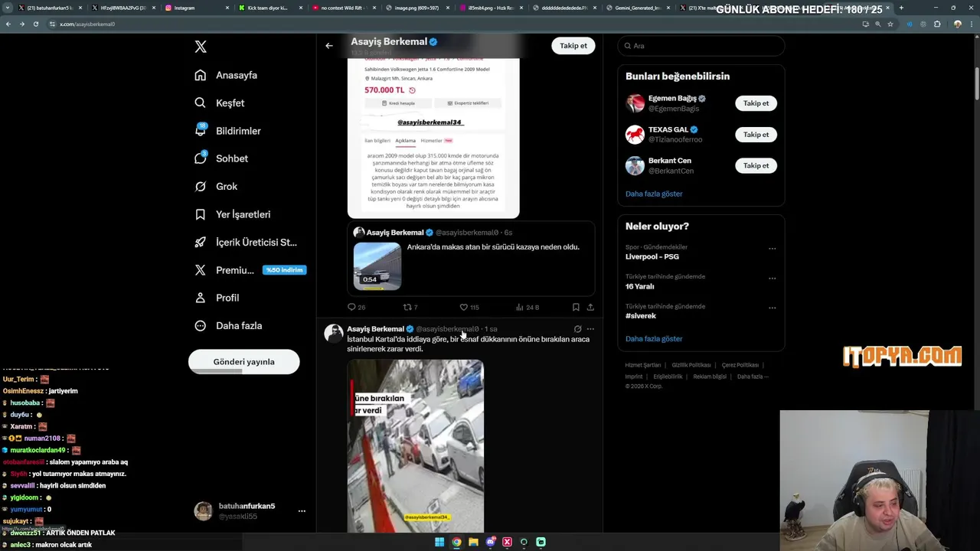Click the X logo in the sidebar
Viewport: 980px width, 551px height.
[x=201, y=47]
